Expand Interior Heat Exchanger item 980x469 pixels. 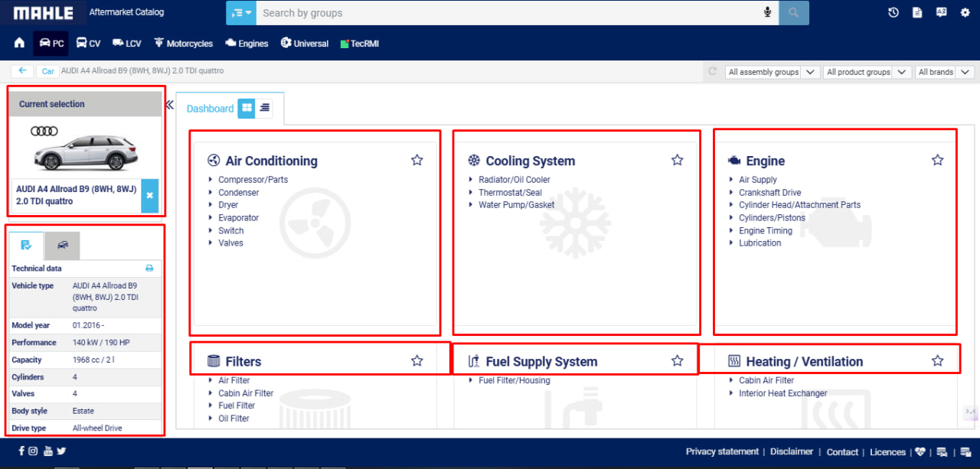(x=782, y=393)
